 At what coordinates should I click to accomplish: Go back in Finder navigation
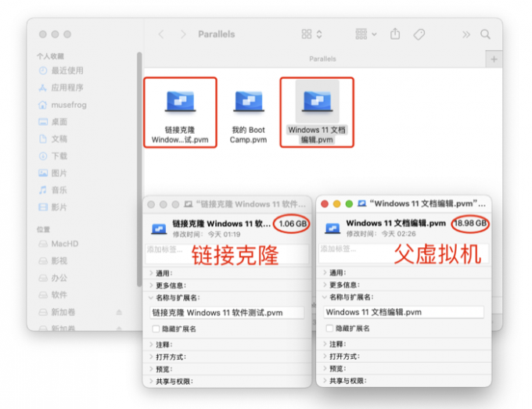tap(161, 34)
